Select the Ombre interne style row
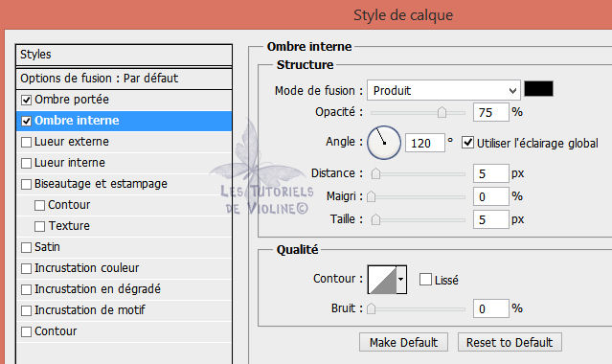The height and width of the screenshot is (364, 612). pos(125,121)
